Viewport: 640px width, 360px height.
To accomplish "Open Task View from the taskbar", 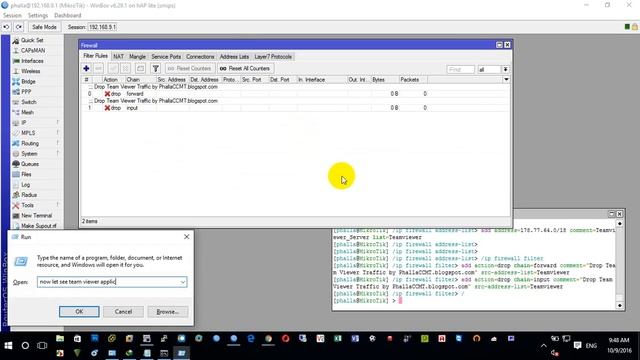I will [42, 346].
